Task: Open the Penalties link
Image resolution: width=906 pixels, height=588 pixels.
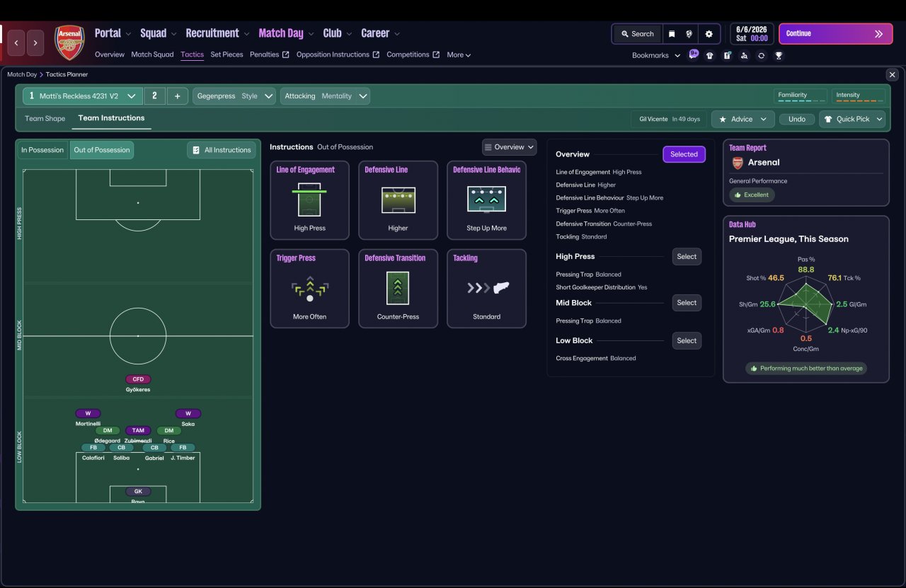Action: [269, 54]
